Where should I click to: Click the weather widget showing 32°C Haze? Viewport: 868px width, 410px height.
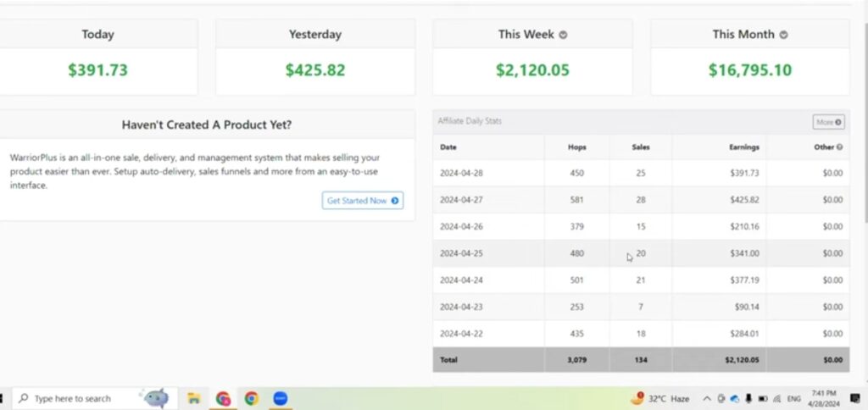click(x=661, y=398)
